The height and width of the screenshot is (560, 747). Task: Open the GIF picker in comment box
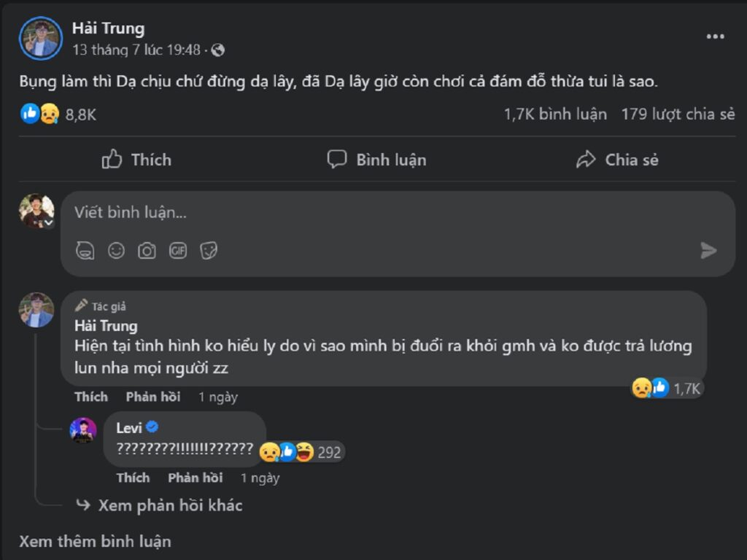point(178,251)
